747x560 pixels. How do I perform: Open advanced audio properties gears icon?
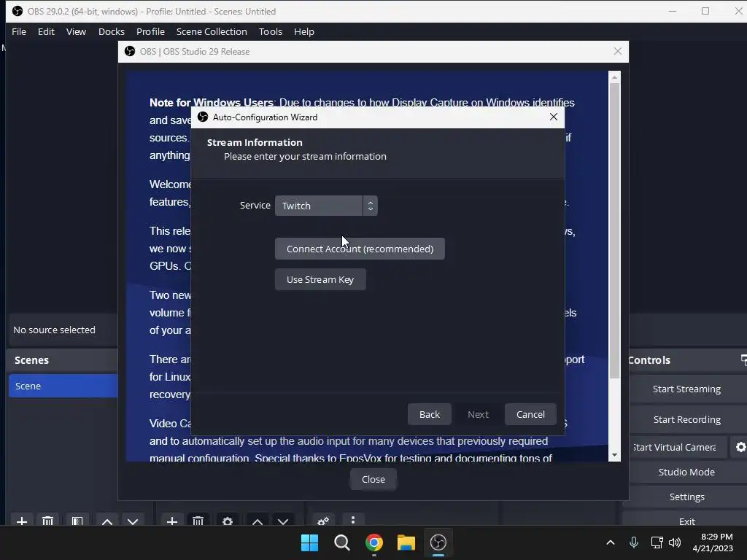[323, 521]
